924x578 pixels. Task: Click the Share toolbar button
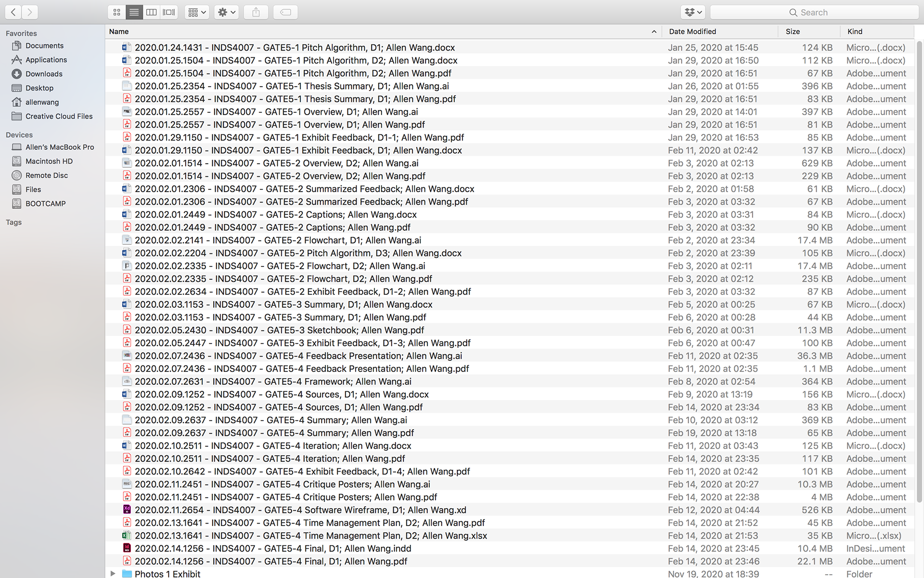[x=256, y=12]
